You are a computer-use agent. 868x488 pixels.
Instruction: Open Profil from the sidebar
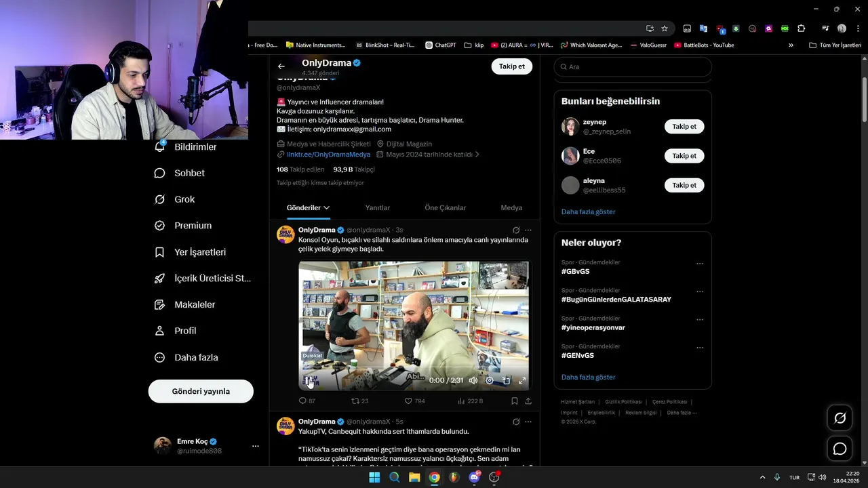(x=176, y=331)
